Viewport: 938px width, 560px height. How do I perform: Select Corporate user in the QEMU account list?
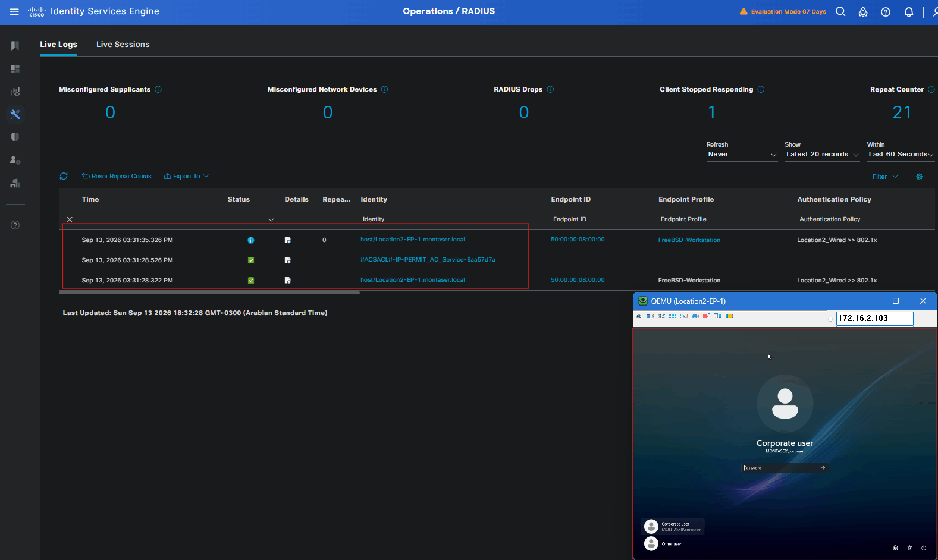pyautogui.click(x=673, y=527)
